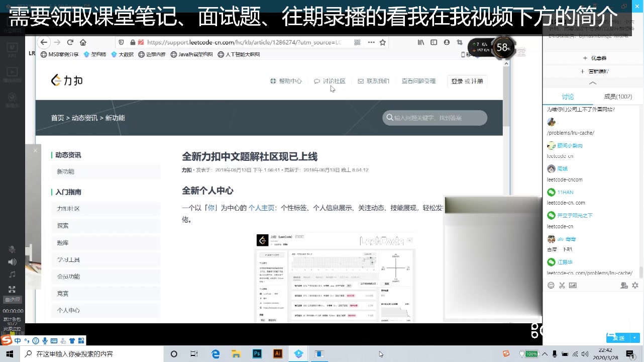Click the user mute icon in chat toolbar
Viewport: 644px width, 362px height.
pos(624,285)
